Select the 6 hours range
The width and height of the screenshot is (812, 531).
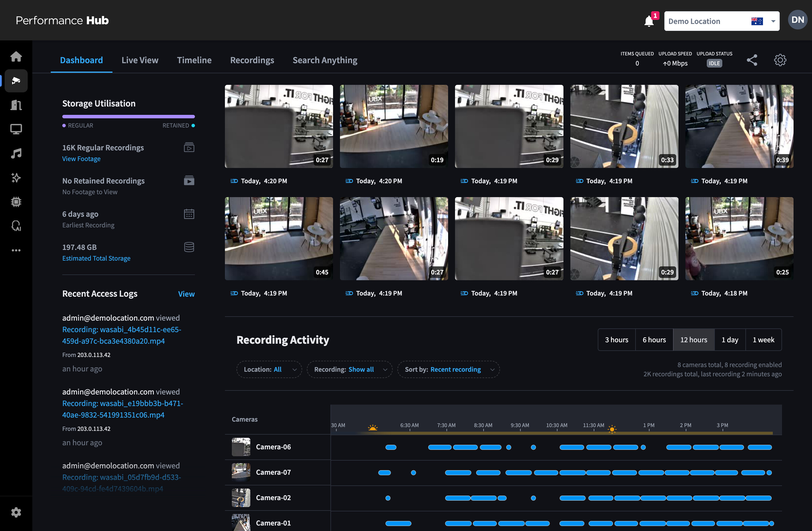pyautogui.click(x=654, y=339)
